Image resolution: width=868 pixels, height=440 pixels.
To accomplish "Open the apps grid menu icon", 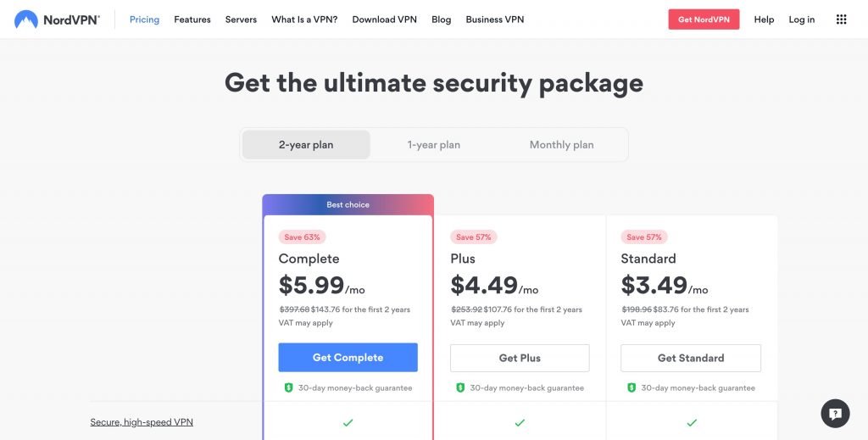I will [x=841, y=19].
